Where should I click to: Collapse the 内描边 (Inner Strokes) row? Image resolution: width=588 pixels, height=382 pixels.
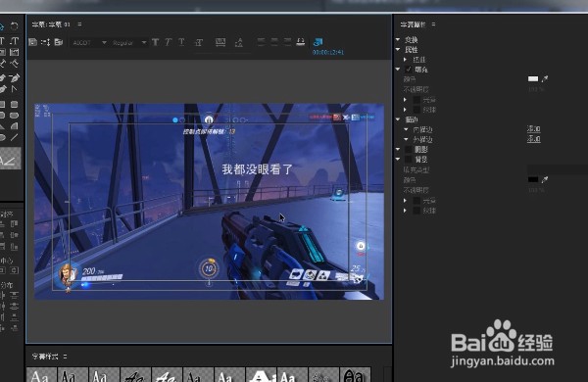click(x=406, y=129)
